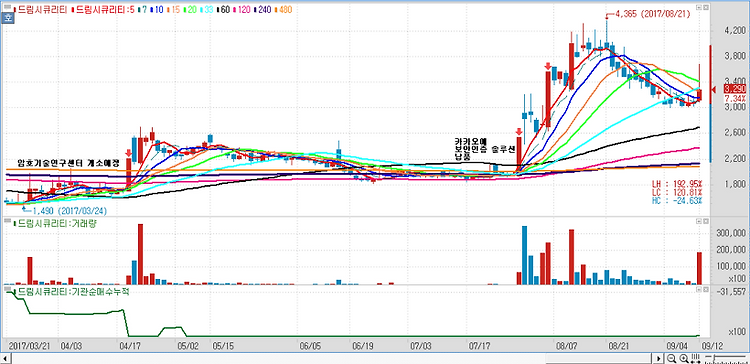Click the scrollbar's right arrow

tap(659, 358)
